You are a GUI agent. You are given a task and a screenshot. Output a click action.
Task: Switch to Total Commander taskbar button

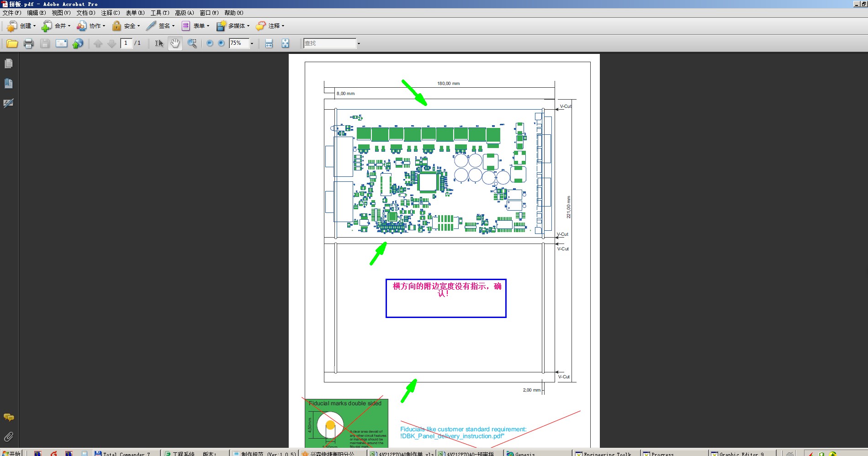click(x=126, y=453)
